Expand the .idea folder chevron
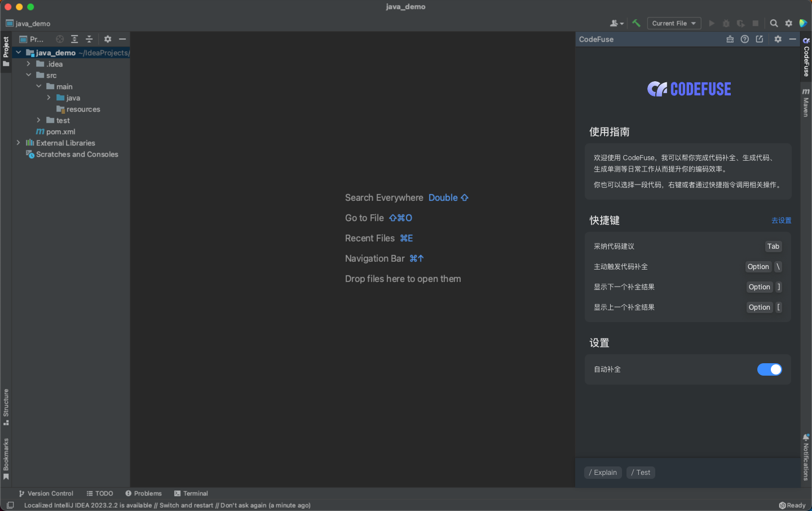Image resolution: width=812 pixels, height=511 pixels. [29, 64]
